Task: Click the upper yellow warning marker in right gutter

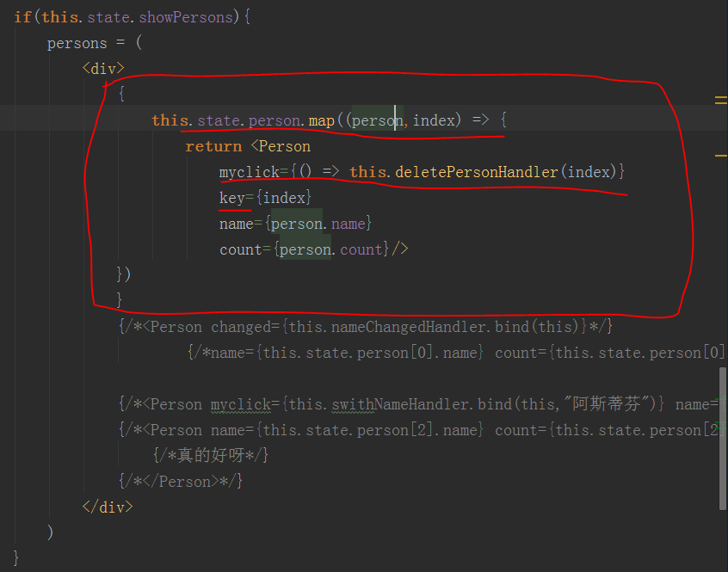Action: click(x=720, y=101)
